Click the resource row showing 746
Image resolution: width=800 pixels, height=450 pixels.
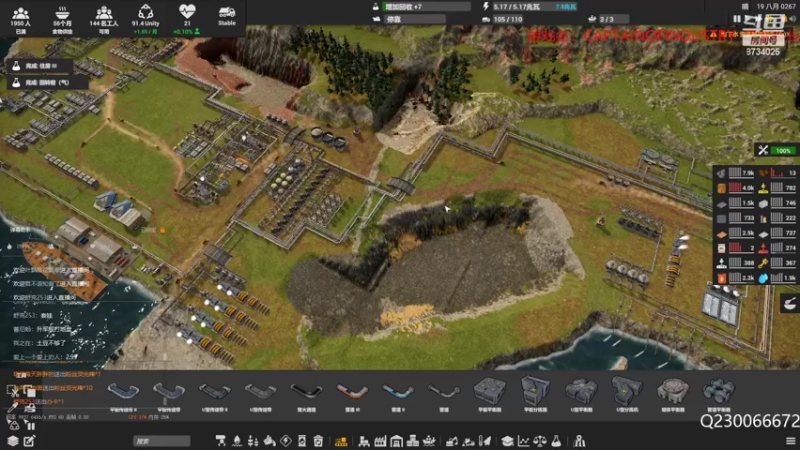(x=777, y=203)
